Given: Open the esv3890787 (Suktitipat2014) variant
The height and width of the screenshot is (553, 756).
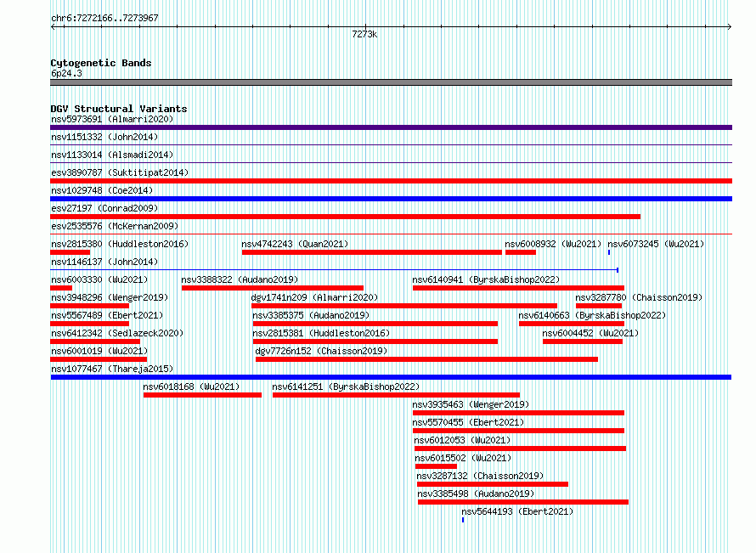Looking at the screenshot, I should (120, 172).
